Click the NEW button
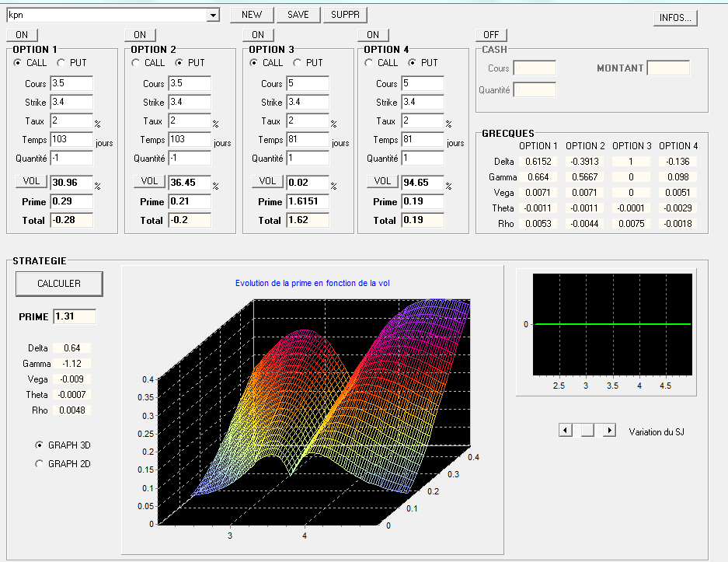 (x=252, y=15)
